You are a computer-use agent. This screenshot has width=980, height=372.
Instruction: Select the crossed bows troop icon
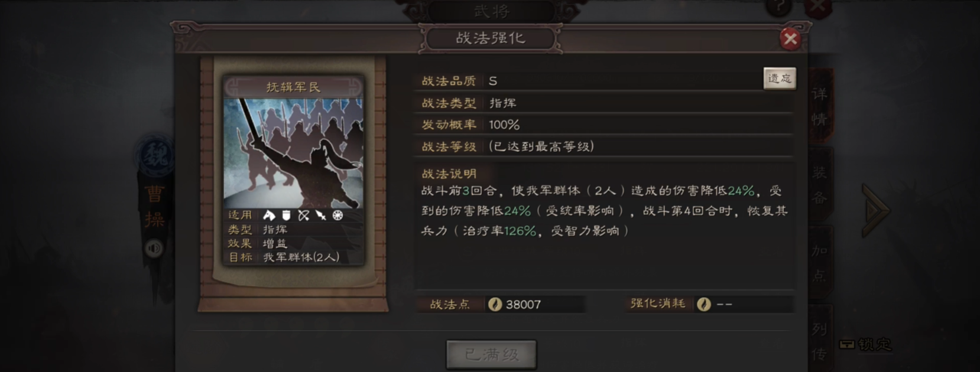coord(304,216)
